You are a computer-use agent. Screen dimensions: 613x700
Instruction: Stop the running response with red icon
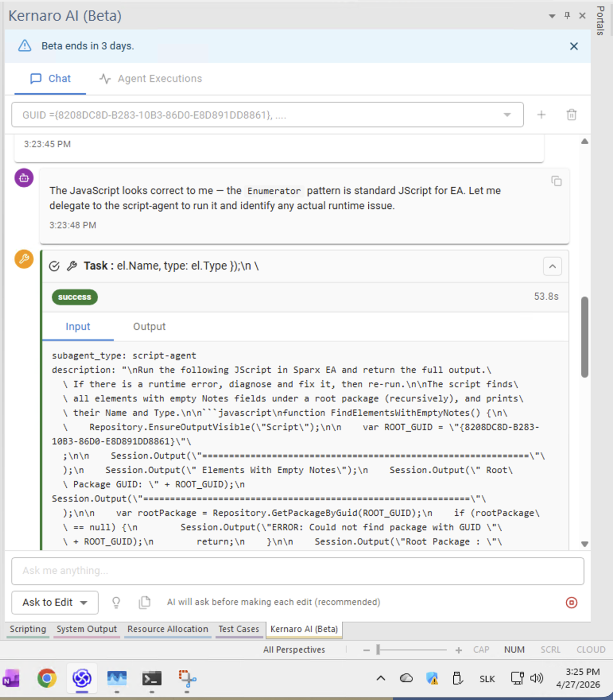tap(571, 603)
